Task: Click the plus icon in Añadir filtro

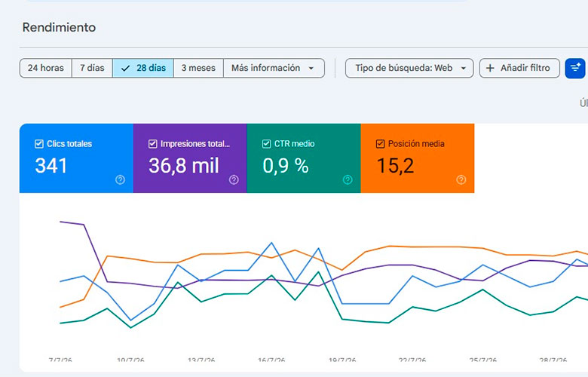Action: coord(490,68)
